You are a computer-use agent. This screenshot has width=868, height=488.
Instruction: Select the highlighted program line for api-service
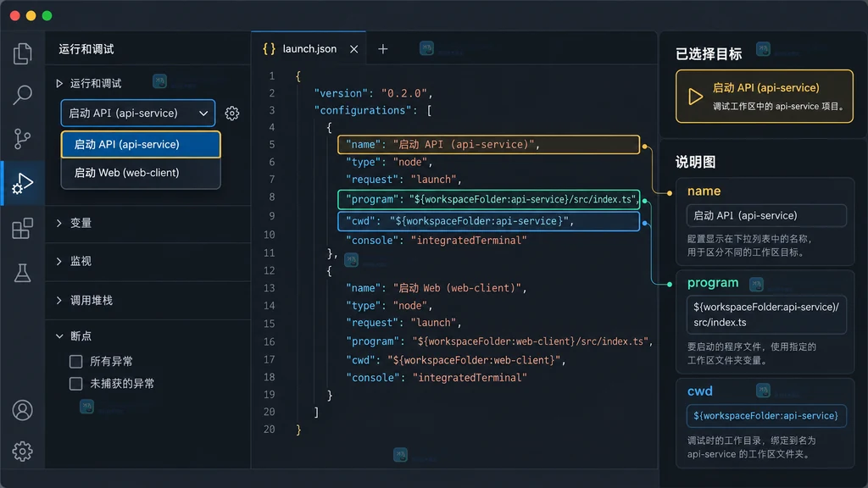pyautogui.click(x=488, y=199)
